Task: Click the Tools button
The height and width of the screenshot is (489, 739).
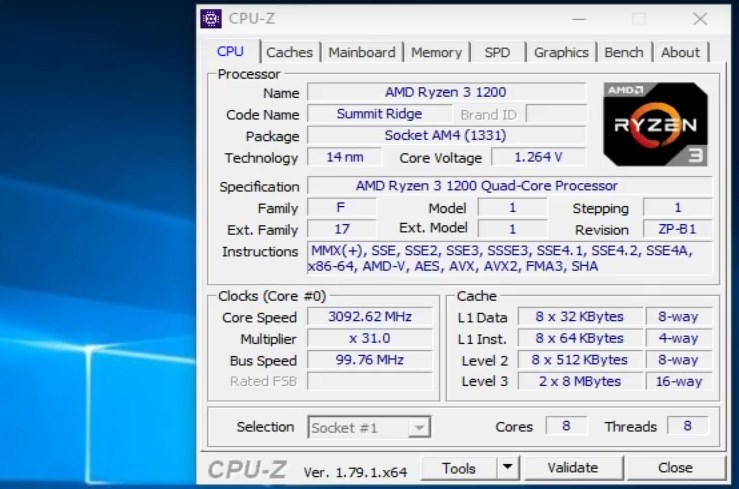Action: tap(459, 468)
